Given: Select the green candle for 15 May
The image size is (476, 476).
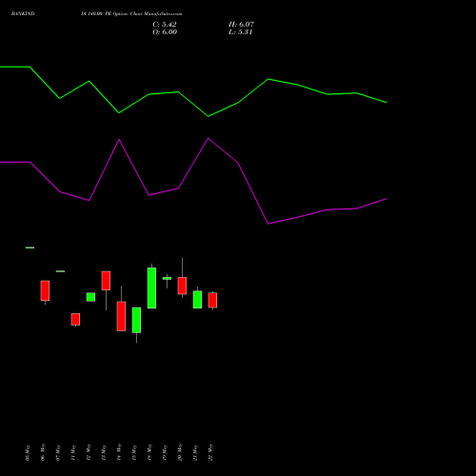Looking at the screenshot, I should [136, 320].
